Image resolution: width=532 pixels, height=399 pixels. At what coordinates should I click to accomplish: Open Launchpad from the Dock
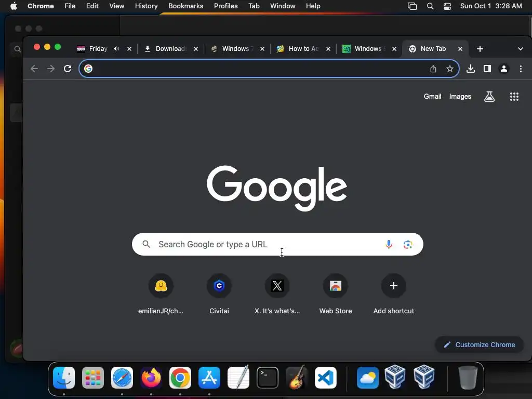pos(93,378)
